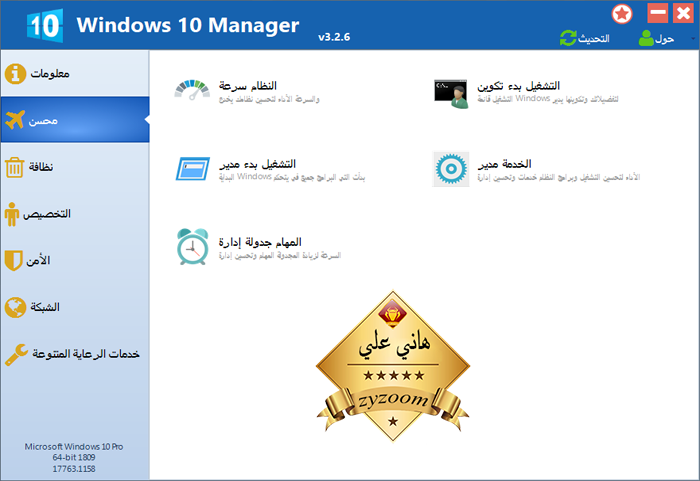The width and height of the screenshot is (700, 481).
Task: Click the الأمن shield icon
Action: pos(13,260)
